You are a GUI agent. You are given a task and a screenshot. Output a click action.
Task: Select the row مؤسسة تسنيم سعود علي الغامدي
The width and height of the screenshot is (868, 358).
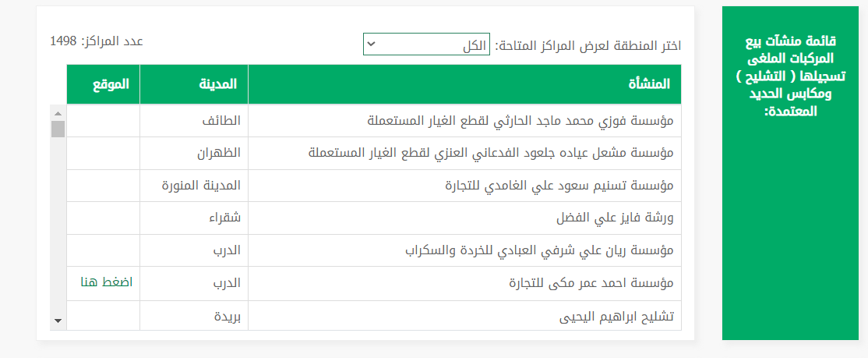pos(559,186)
